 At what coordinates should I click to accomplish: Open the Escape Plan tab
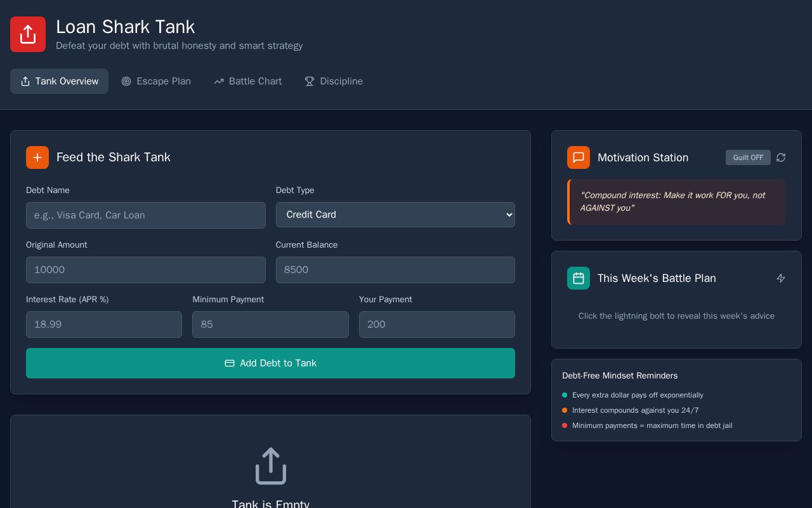[156, 81]
